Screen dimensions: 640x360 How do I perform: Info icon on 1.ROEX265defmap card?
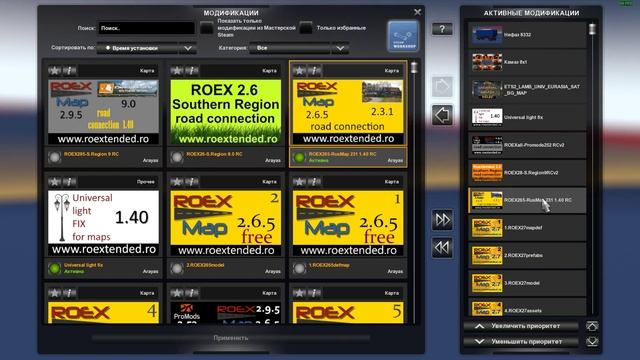click(314, 182)
